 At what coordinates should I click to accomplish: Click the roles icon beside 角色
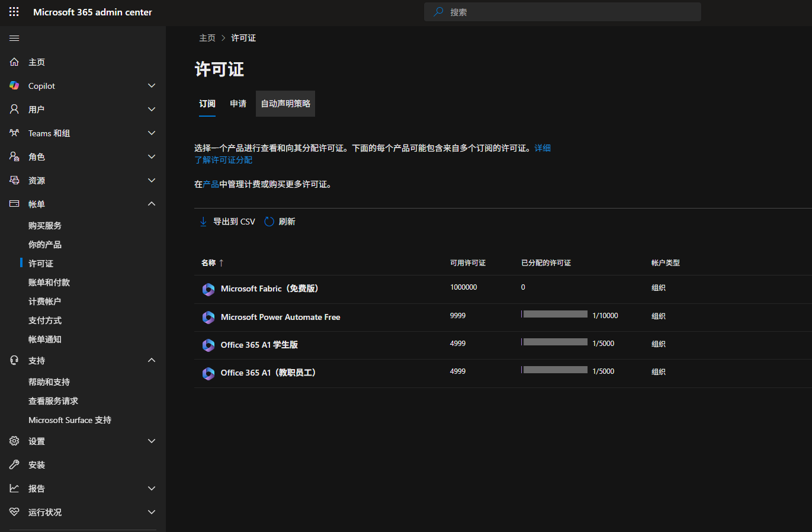[14, 156]
